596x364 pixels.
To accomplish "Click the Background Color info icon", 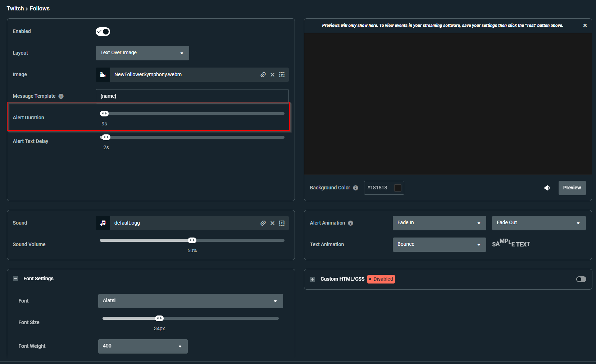I will pos(356,188).
